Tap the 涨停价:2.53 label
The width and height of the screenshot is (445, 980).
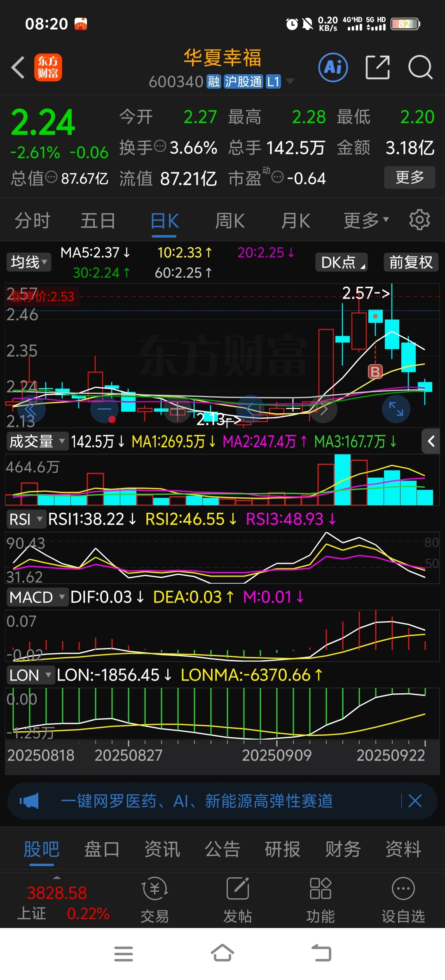42,297
